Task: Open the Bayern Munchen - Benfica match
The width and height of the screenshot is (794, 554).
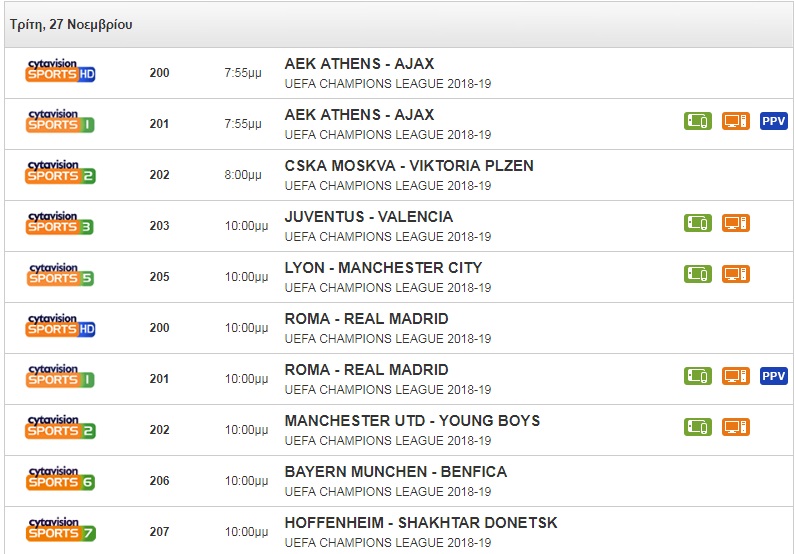Action: tap(395, 472)
